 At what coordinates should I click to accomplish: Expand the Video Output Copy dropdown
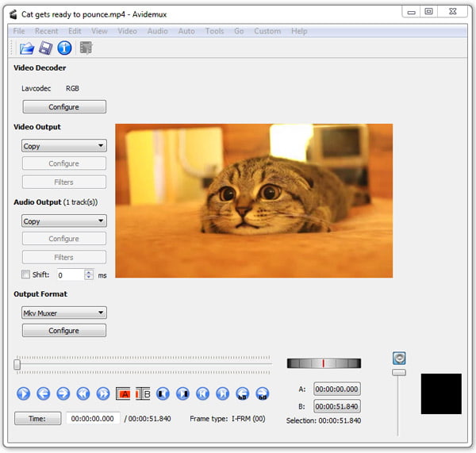64,146
